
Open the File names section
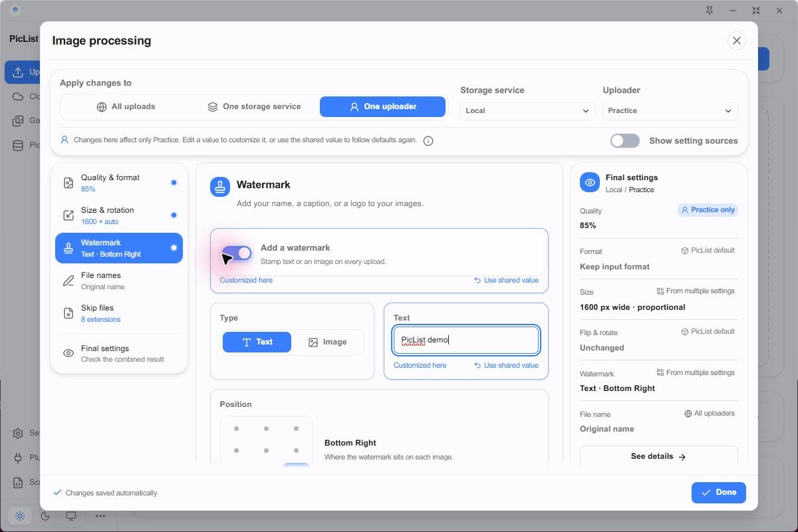point(119,281)
